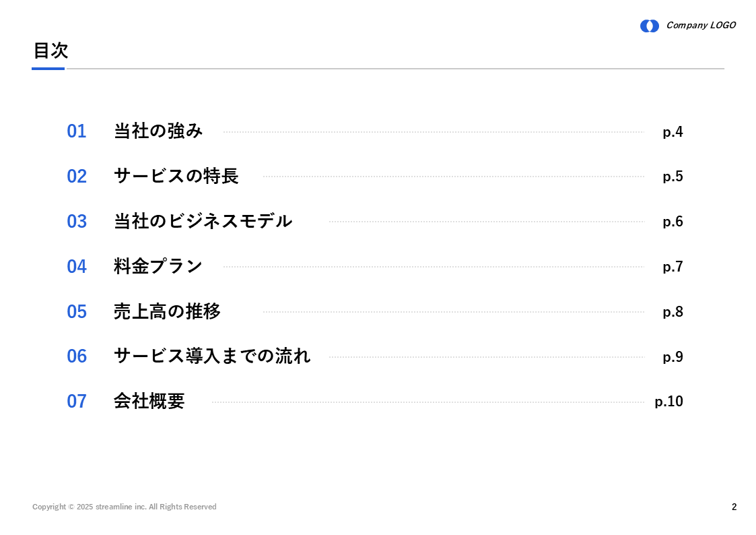Open the 当社の強み entry

158,131
